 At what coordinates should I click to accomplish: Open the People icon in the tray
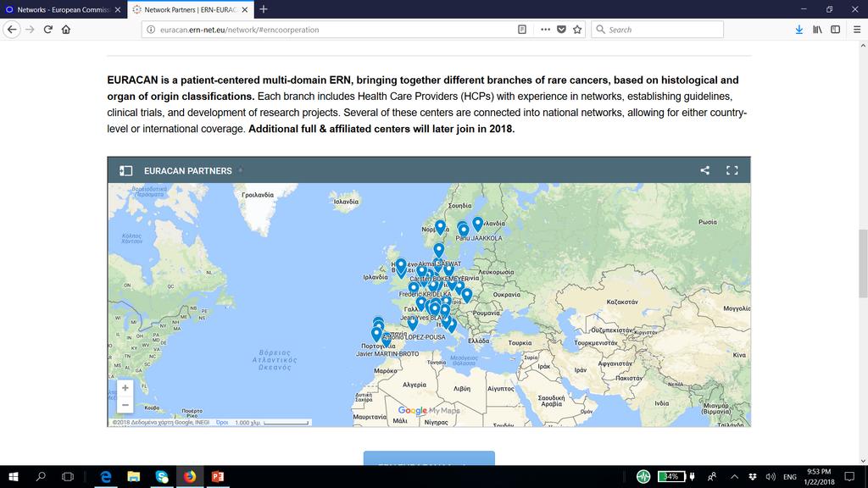point(712,476)
